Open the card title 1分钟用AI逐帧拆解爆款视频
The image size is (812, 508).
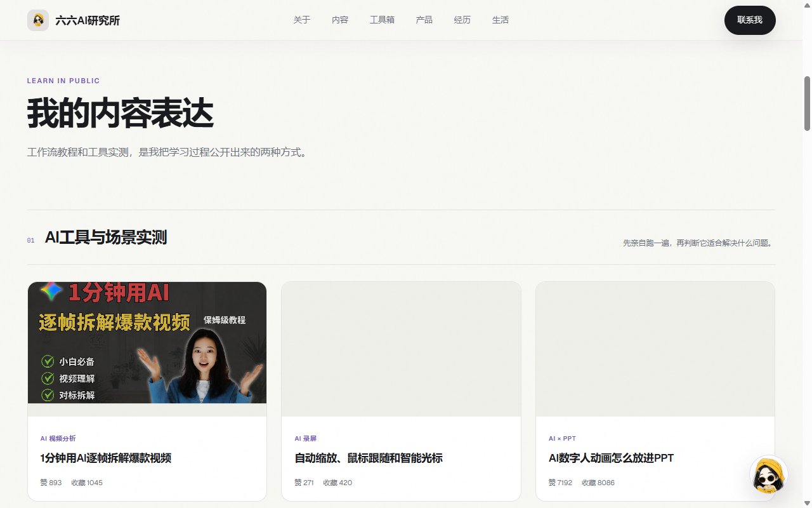click(106, 458)
